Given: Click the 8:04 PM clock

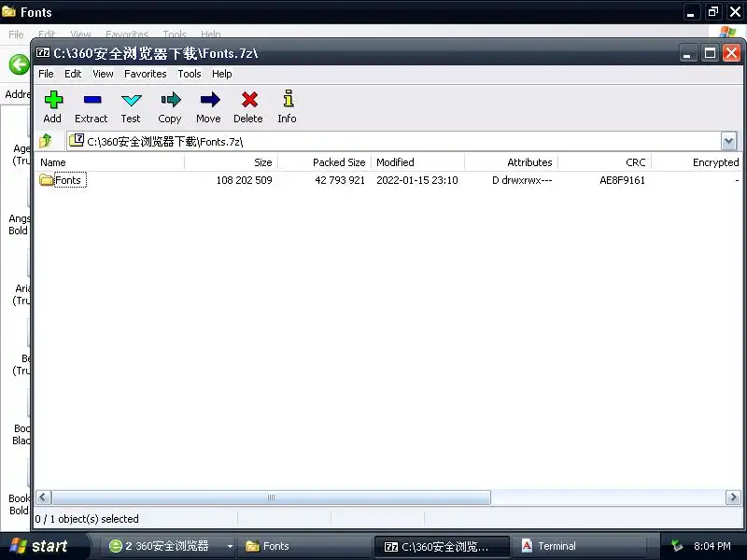Looking at the screenshot, I should coord(712,546).
